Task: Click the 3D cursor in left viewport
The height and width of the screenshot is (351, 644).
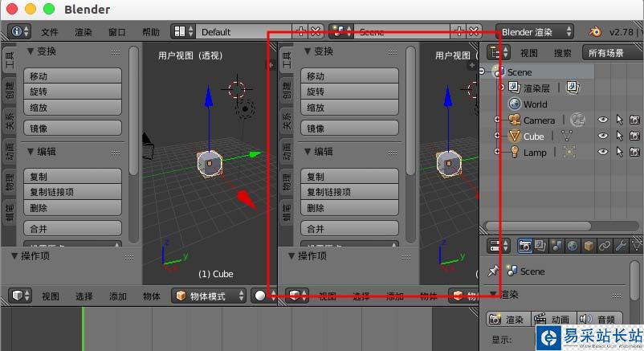Action: (x=237, y=89)
